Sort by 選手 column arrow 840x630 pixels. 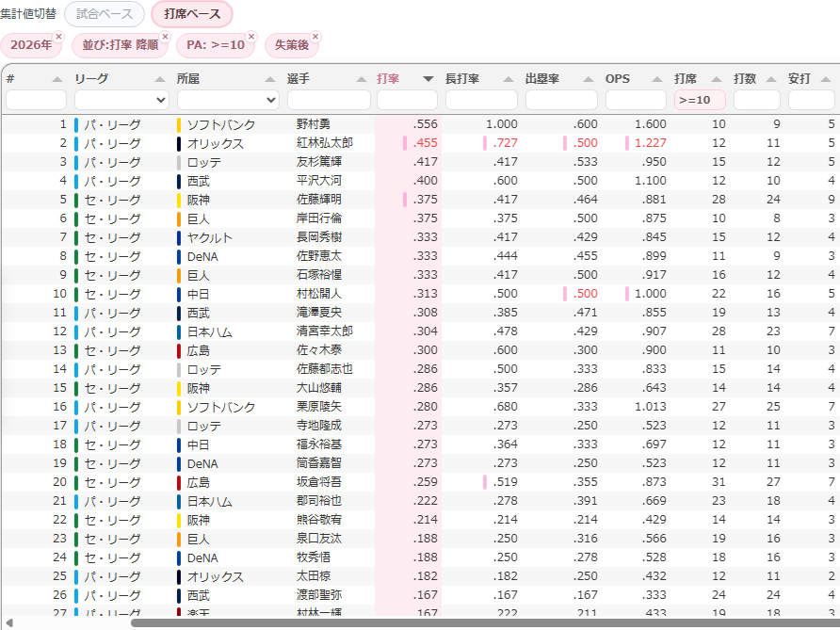362,79
